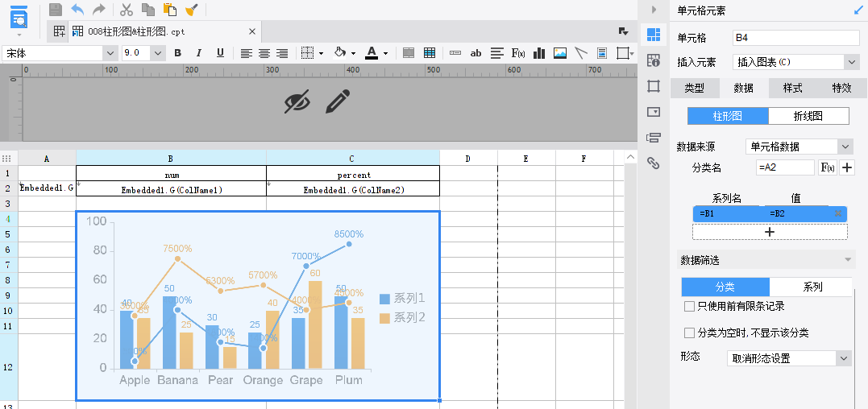Switch to the 特效 tab
868x409 pixels.
click(x=842, y=88)
